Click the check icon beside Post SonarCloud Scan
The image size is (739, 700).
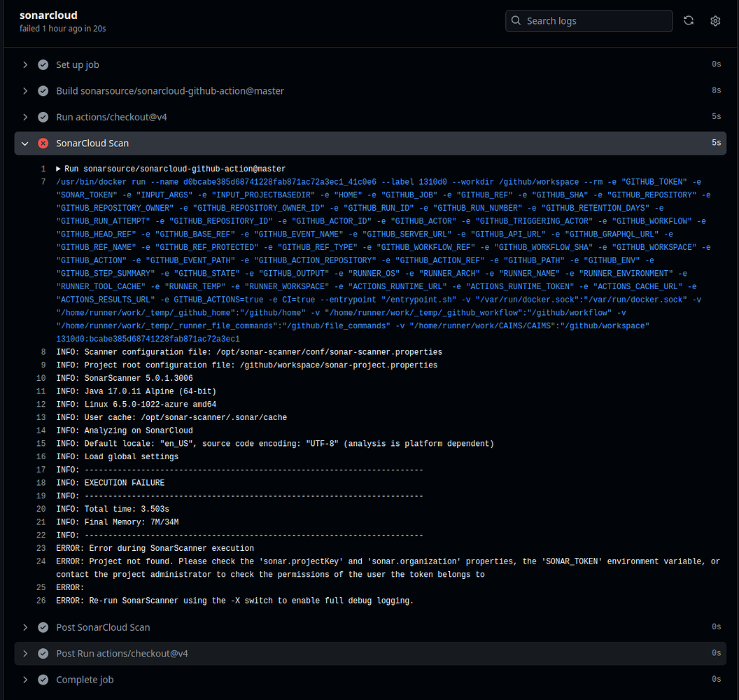pos(43,626)
